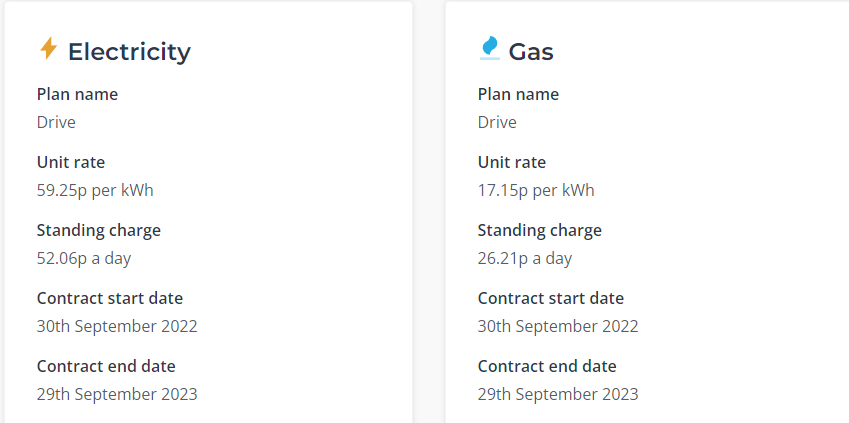Click the Electricity card's Standing charge label
The width and height of the screenshot is (849, 423).
coord(99,231)
